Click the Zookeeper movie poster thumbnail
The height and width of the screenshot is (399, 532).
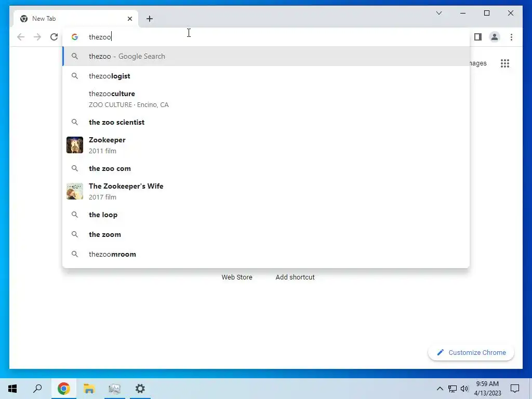75,145
